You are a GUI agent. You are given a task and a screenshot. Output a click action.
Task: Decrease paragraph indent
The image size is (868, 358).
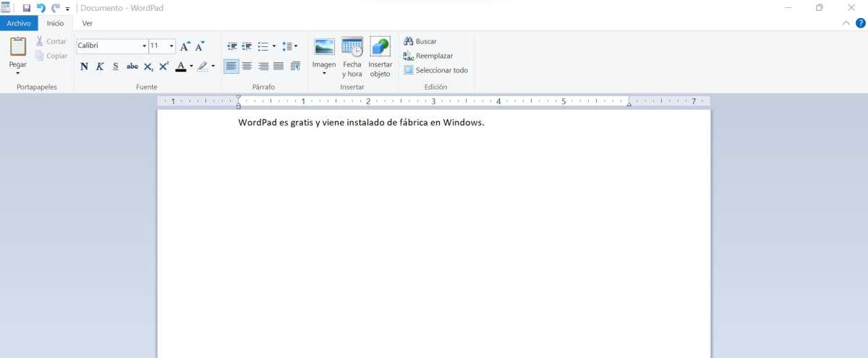[231, 46]
